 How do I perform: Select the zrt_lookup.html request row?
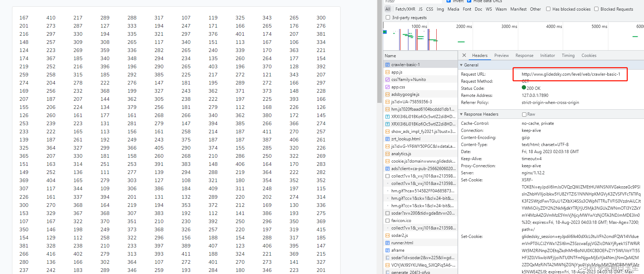420,139
